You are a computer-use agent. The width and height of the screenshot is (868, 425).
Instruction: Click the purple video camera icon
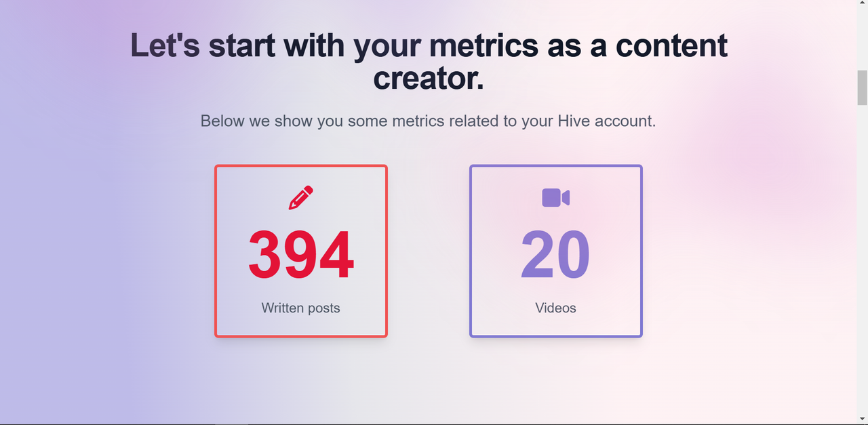555,197
